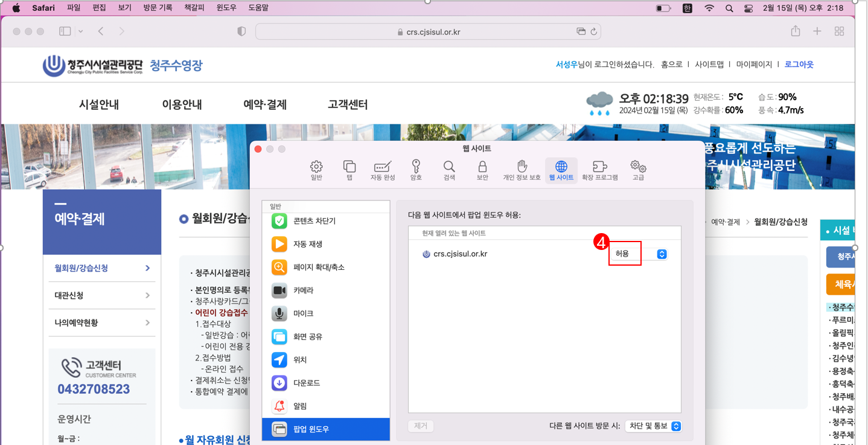Go forward in Safari history
The image size is (868, 445).
pos(122,31)
